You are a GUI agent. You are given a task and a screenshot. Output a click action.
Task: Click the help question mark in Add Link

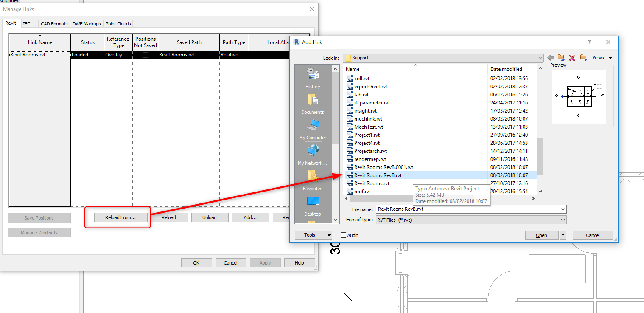pos(589,42)
